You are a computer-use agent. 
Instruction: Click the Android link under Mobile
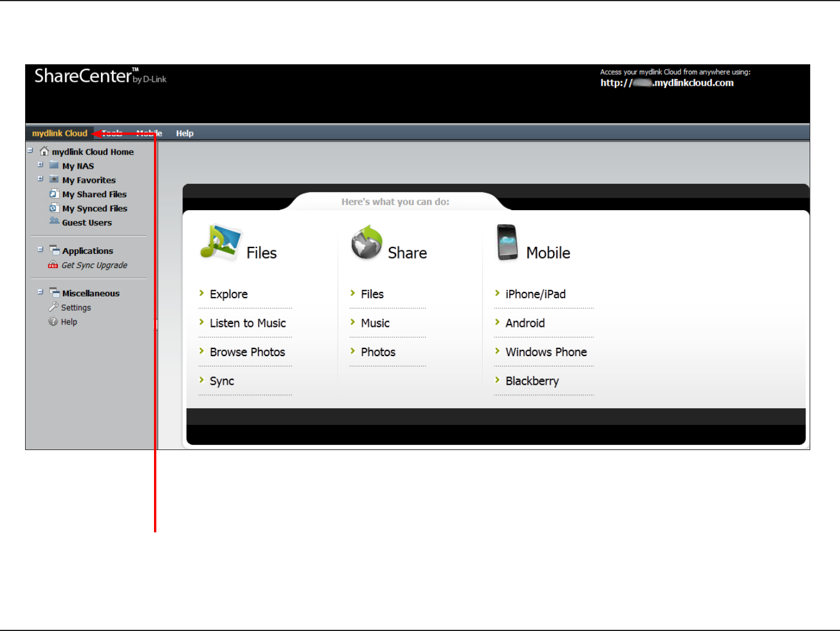tap(525, 323)
